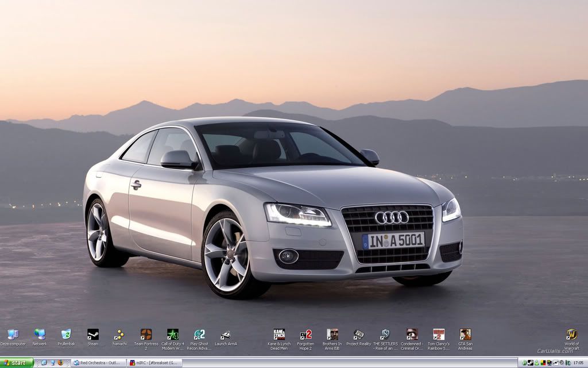
Task: Open Tom Clancy's Rainbow Six shortcut
Action: [x=439, y=334]
